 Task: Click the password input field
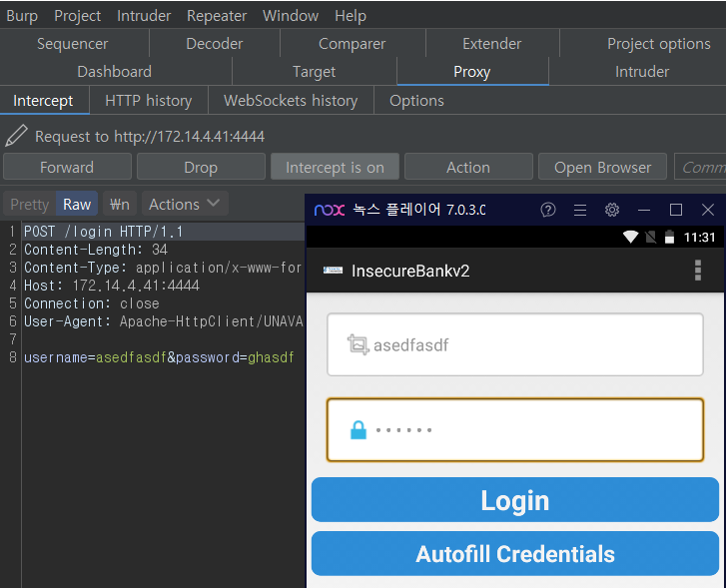pos(515,429)
